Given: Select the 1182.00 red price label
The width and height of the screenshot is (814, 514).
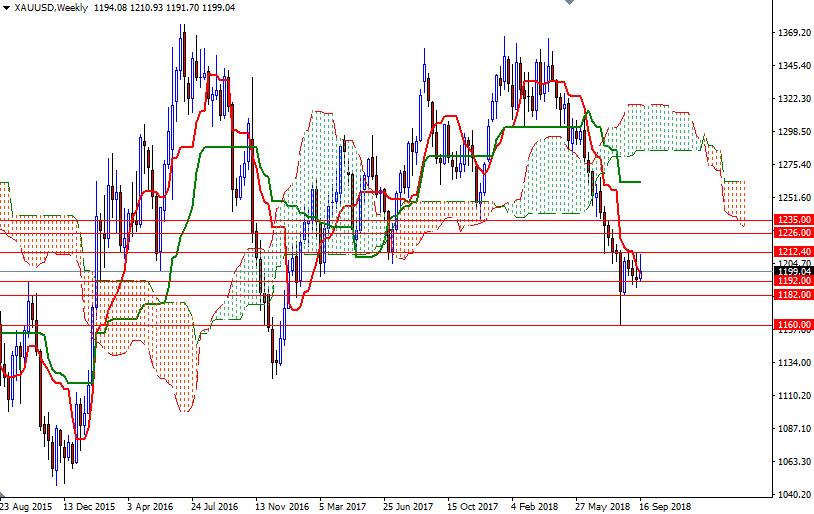Looking at the screenshot, I should (x=792, y=295).
